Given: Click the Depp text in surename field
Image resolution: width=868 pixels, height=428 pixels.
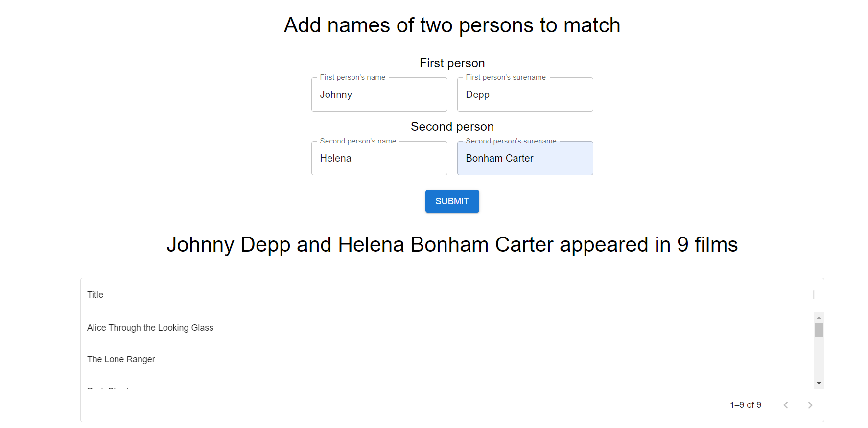Looking at the screenshot, I should point(477,95).
